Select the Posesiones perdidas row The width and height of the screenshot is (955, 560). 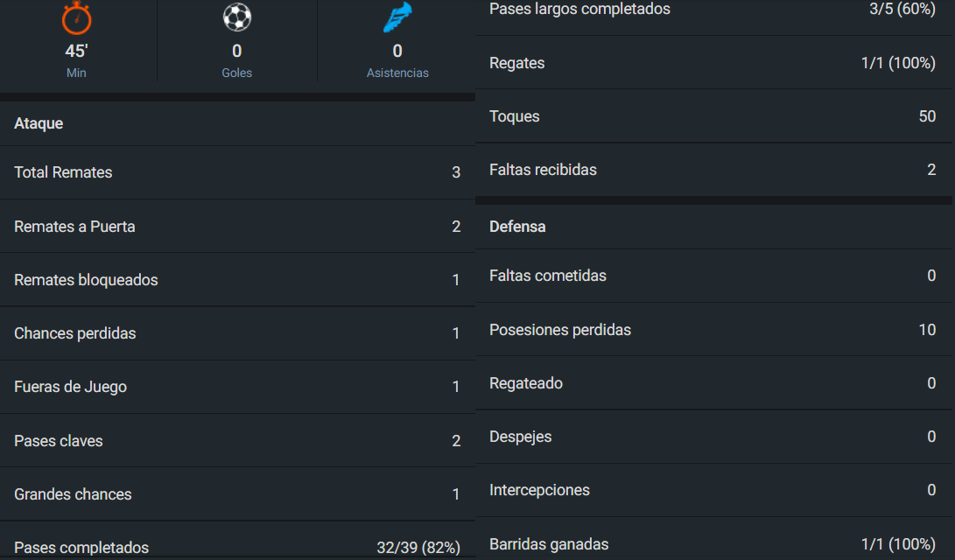(x=713, y=330)
